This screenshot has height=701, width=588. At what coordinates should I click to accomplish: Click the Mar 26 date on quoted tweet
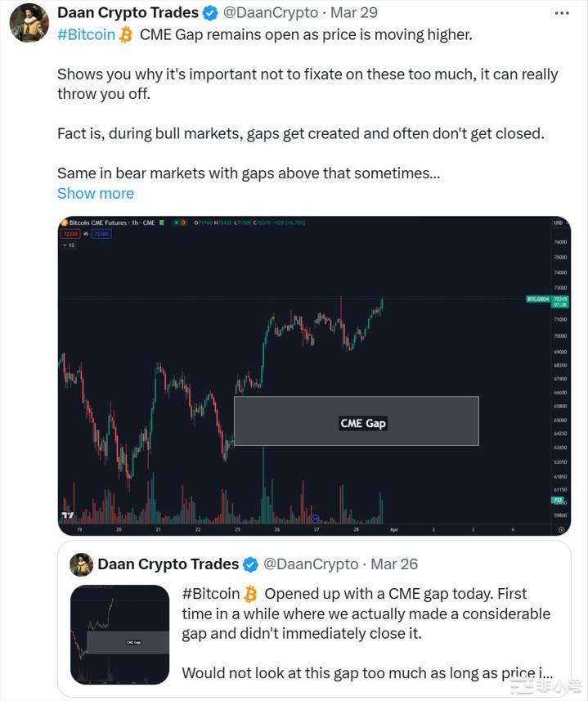[394, 564]
